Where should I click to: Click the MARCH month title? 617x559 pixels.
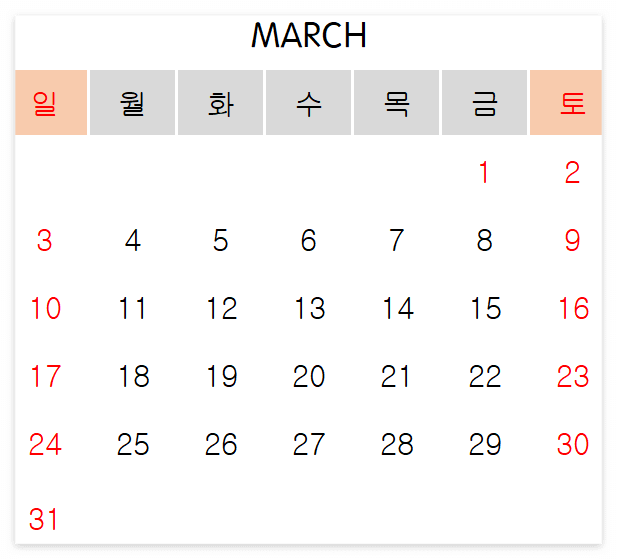[308, 35]
